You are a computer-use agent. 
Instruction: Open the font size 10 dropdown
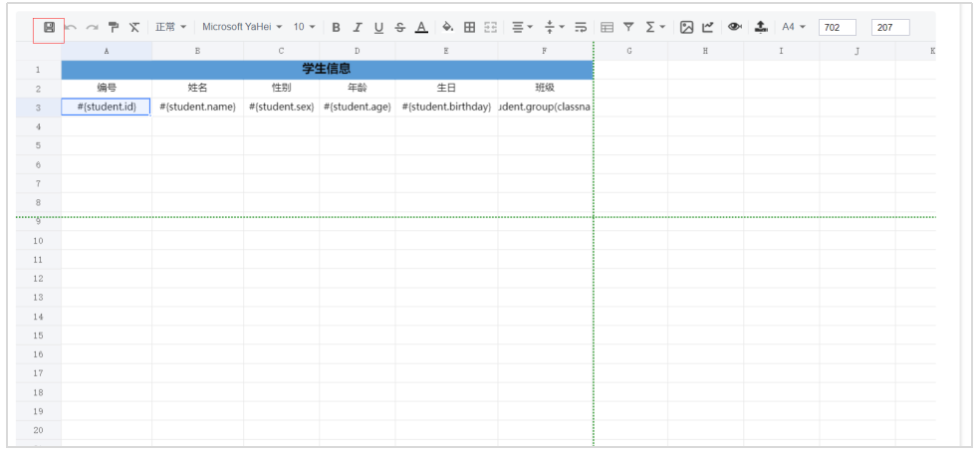point(305,27)
